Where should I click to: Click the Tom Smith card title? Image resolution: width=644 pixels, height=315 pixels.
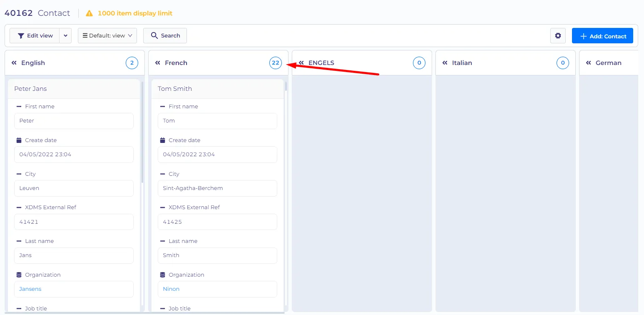tap(175, 89)
